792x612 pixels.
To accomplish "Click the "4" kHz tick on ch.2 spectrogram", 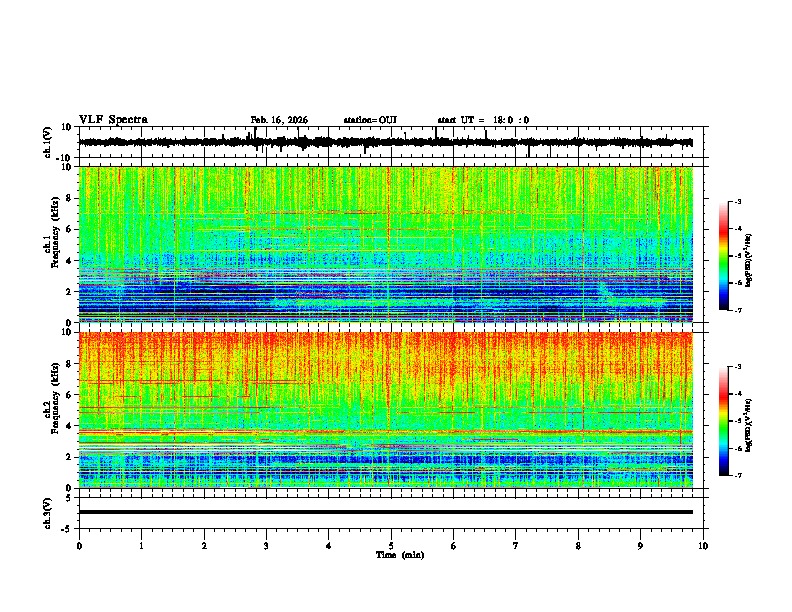I will coord(69,426).
